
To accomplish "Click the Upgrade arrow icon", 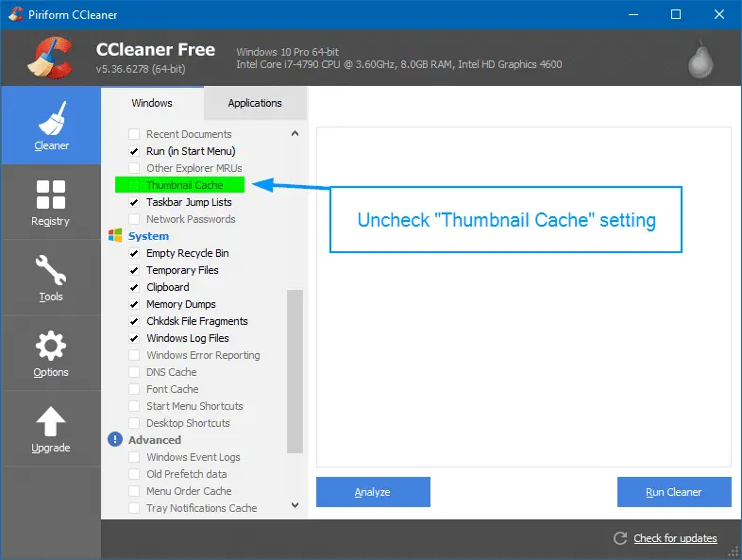I will pos(51,421).
